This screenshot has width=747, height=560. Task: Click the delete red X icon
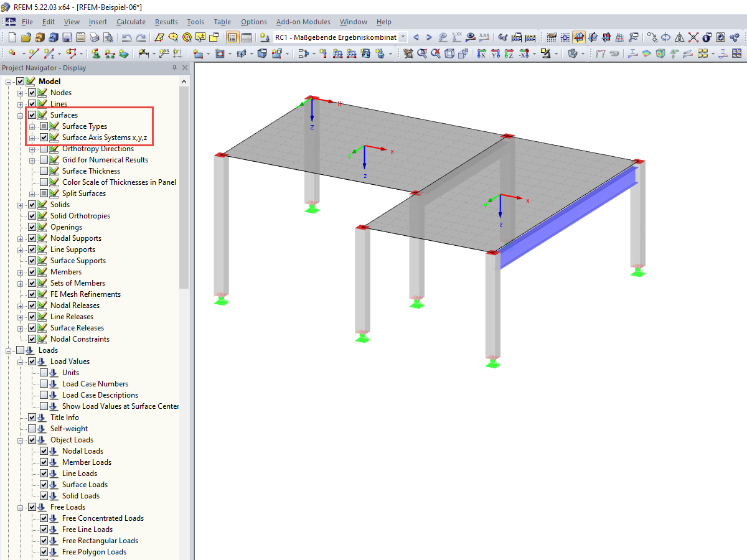coord(693,37)
